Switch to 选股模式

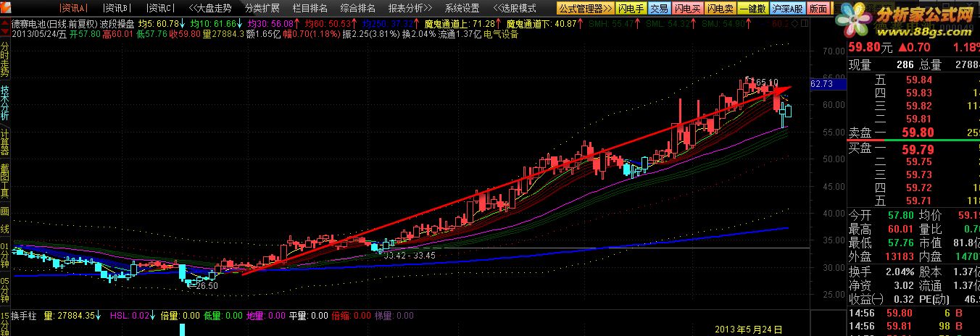click(515, 9)
